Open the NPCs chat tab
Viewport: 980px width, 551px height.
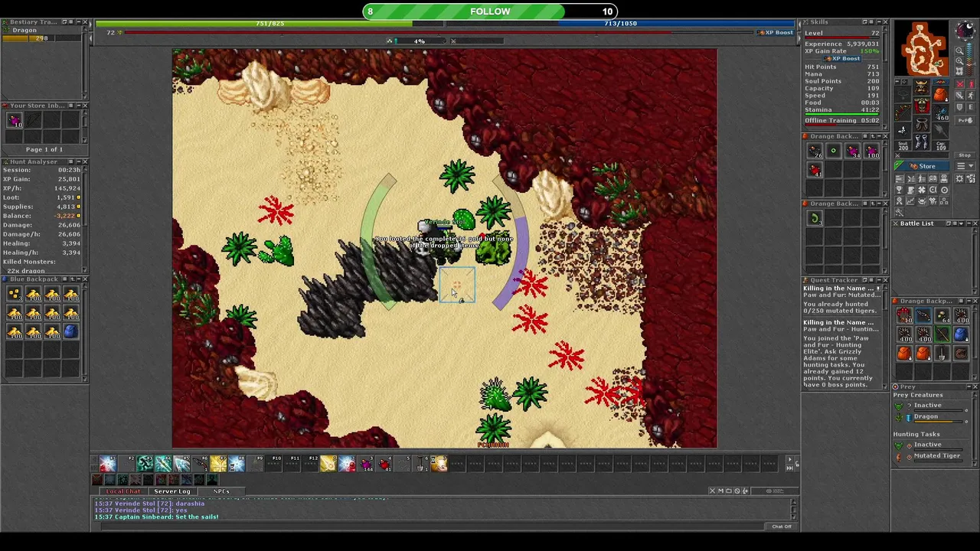(x=221, y=491)
